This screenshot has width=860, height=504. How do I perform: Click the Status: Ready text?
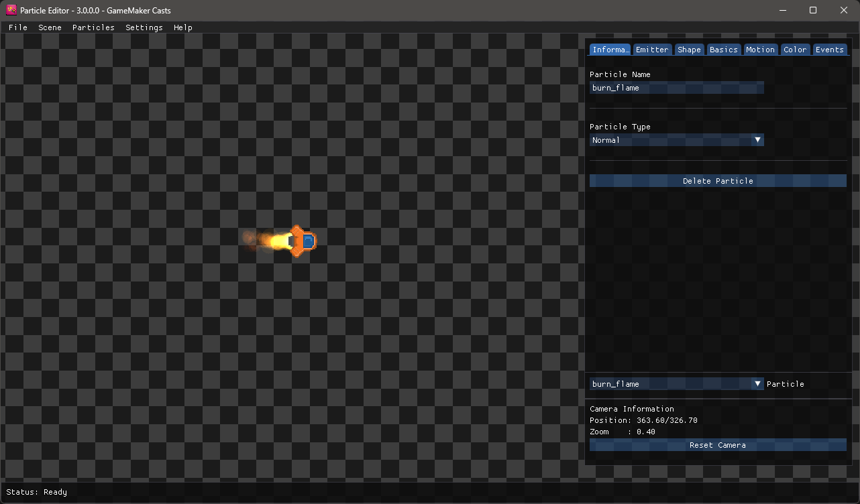tap(37, 492)
